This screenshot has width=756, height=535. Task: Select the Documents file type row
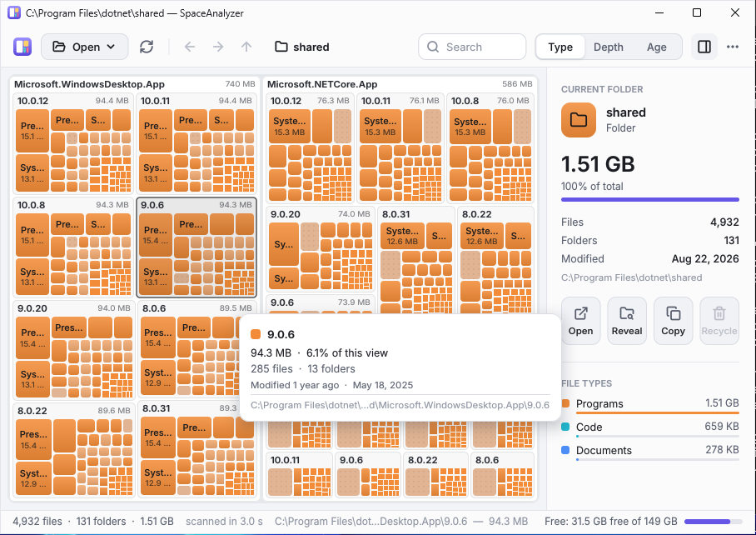[x=650, y=451]
